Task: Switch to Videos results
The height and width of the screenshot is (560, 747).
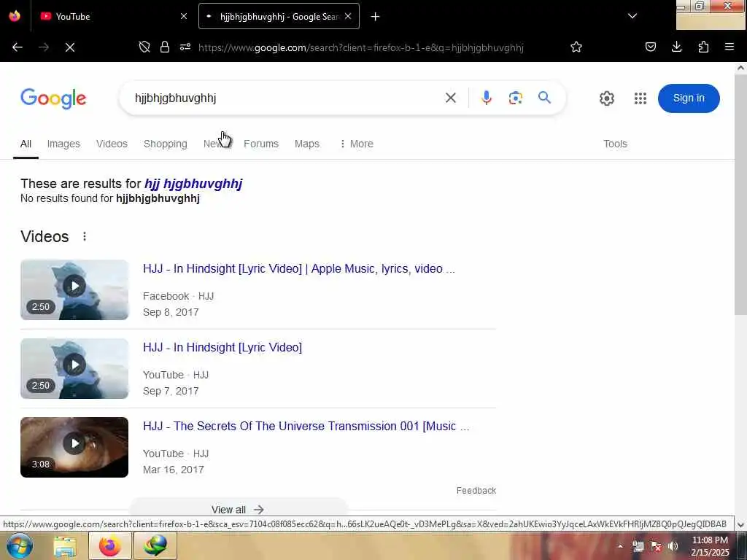Action: 112,144
